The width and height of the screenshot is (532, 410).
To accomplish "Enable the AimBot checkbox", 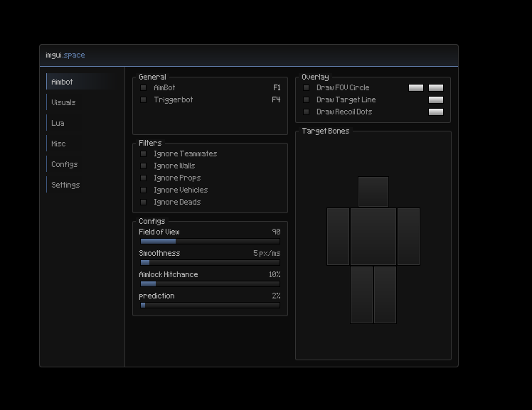I will point(143,88).
